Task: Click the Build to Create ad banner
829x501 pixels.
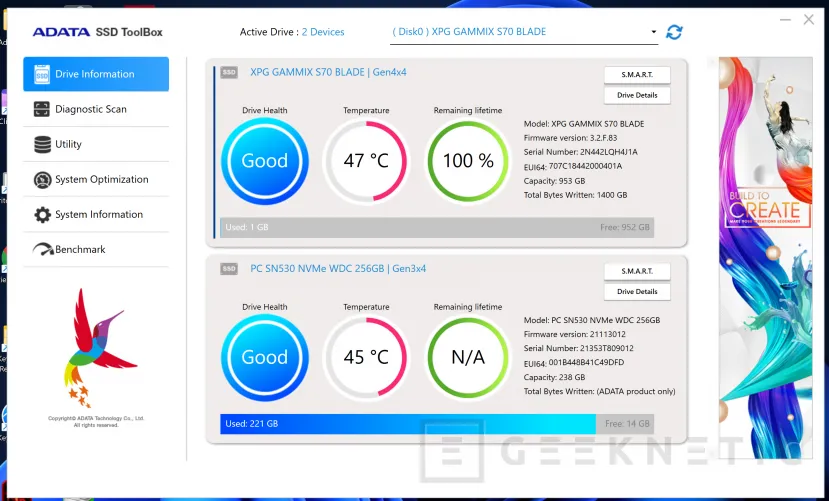Action: 766,257
